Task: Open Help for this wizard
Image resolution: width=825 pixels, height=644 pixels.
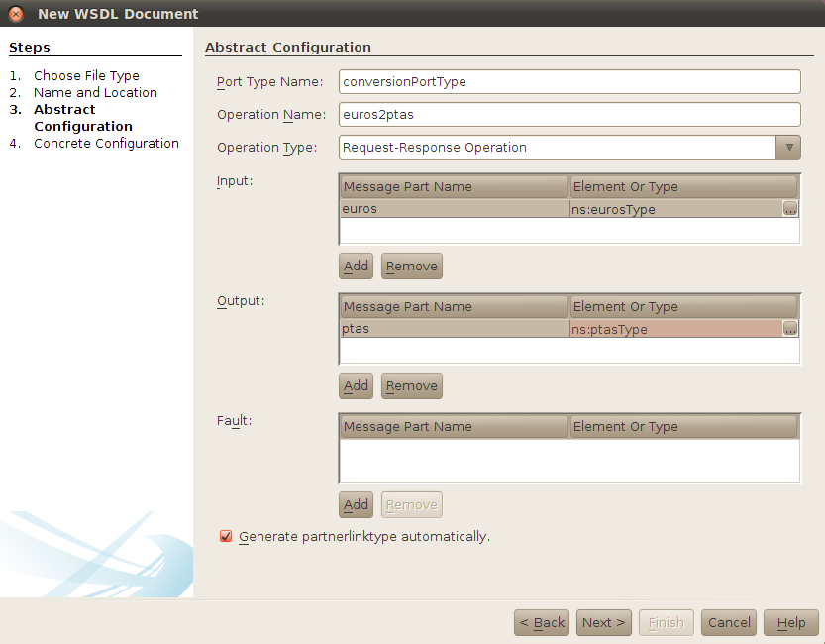Action: click(x=790, y=622)
